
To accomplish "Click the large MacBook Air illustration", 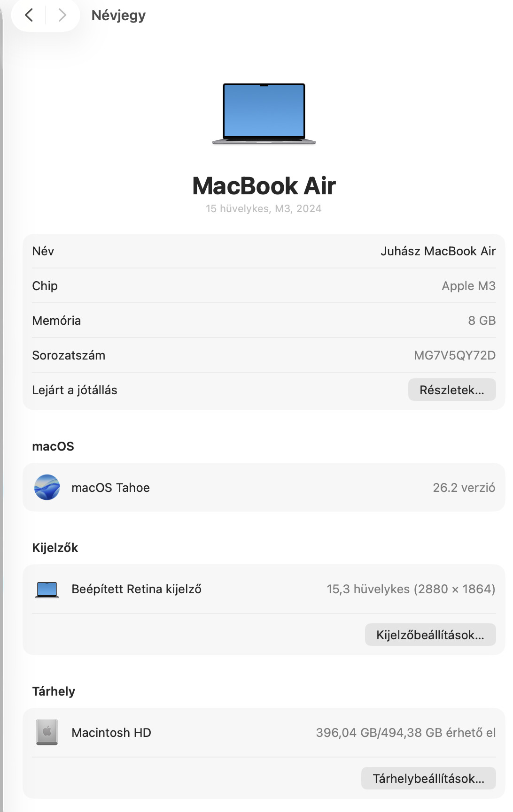I will 264,114.
